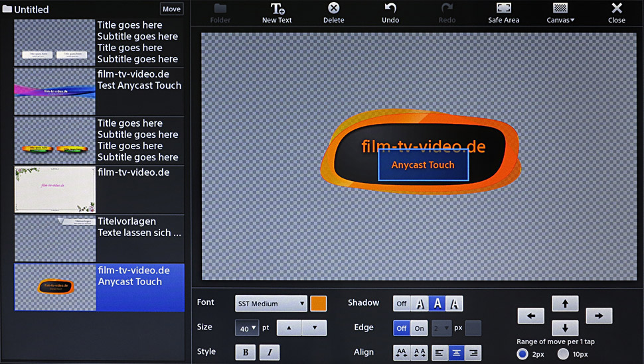Set Shadow to Off
Screen dimensions: 644x364
click(x=402, y=304)
